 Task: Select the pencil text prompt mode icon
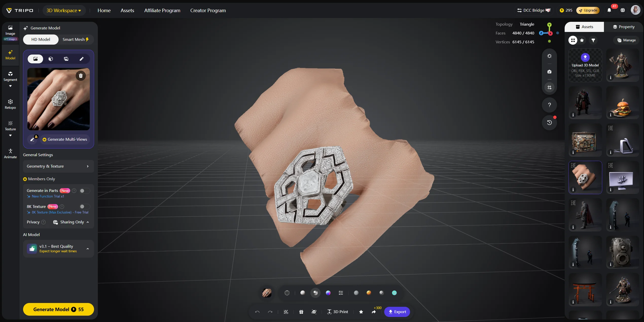(81, 59)
